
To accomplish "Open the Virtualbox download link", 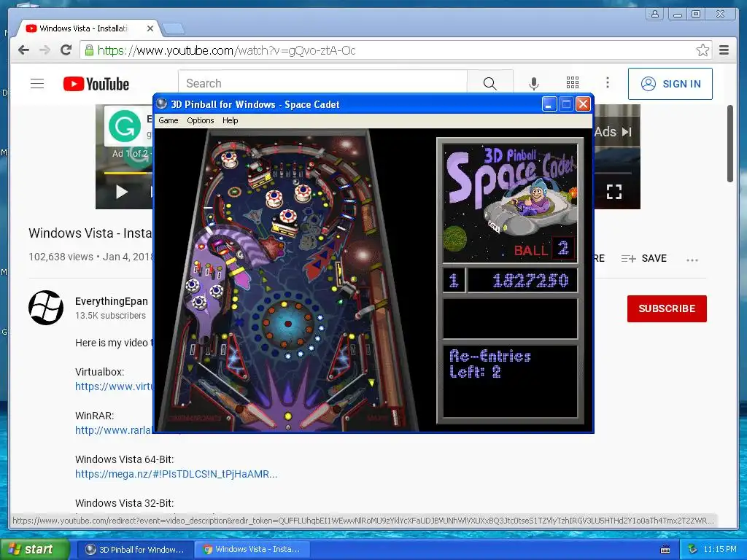I will tap(113, 386).
